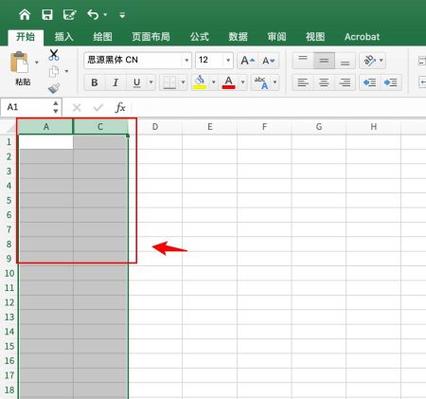
Task: Open the text orientation dropdown arrow
Action: pos(381,61)
